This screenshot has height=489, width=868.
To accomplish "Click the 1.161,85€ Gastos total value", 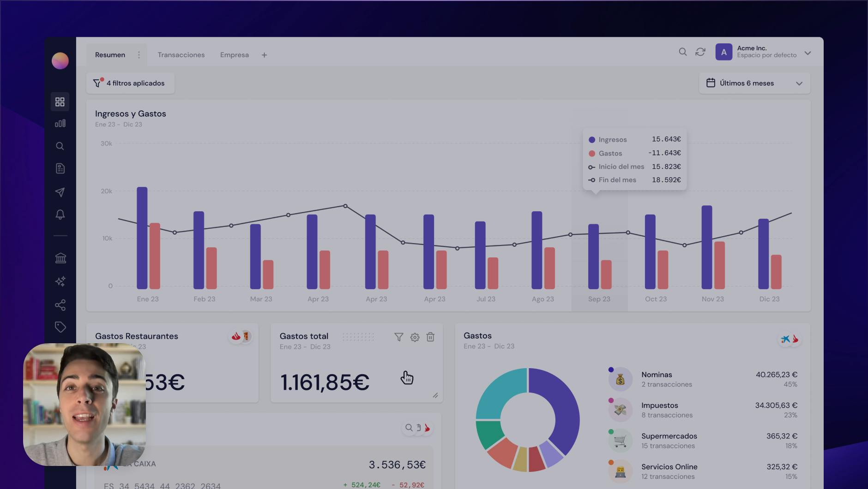I will (325, 382).
